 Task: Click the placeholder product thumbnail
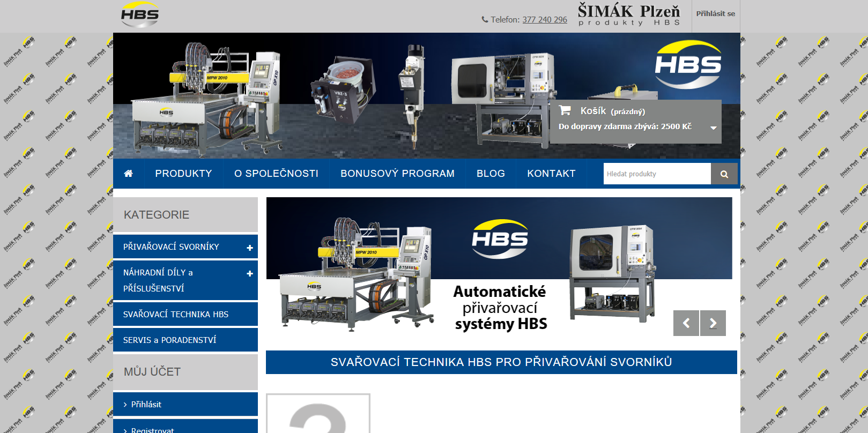[x=318, y=413]
